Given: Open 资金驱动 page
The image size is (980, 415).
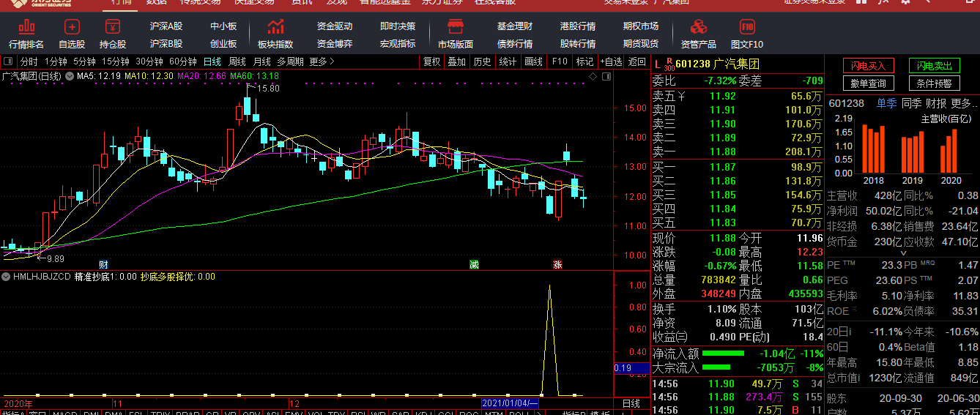Looking at the screenshot, I should [x=335, y=26].
